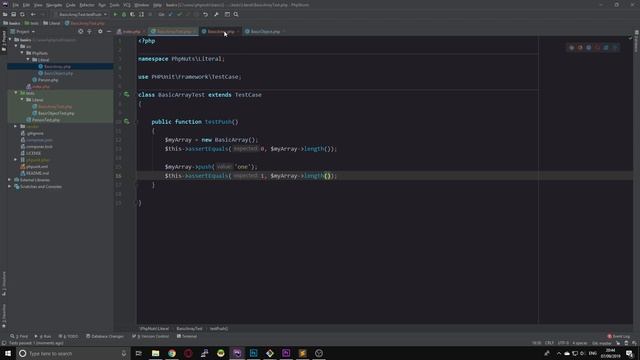Open the Terminal tool window
The width and height of the screenshot is (640, 360).
pos(187,336)
